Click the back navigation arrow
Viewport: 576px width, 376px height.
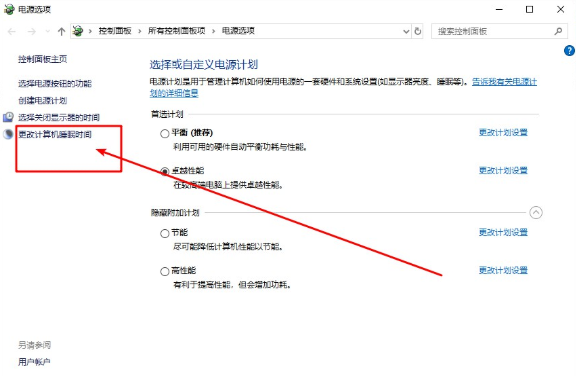[12, 32]
